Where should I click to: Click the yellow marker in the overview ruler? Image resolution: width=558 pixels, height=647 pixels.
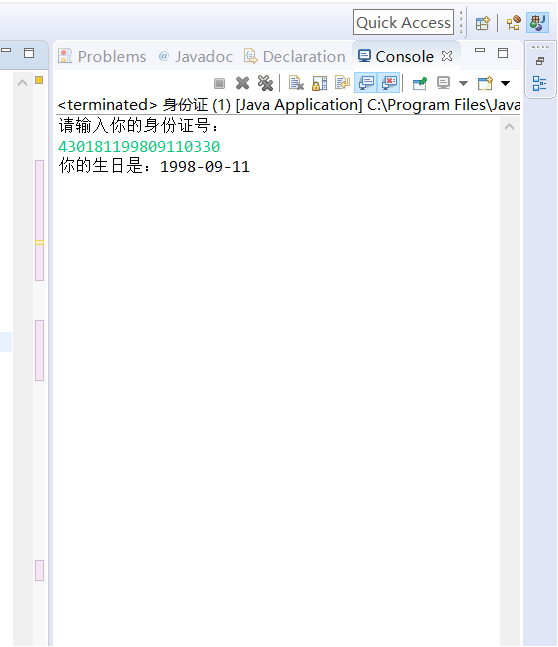pos(39,243)
